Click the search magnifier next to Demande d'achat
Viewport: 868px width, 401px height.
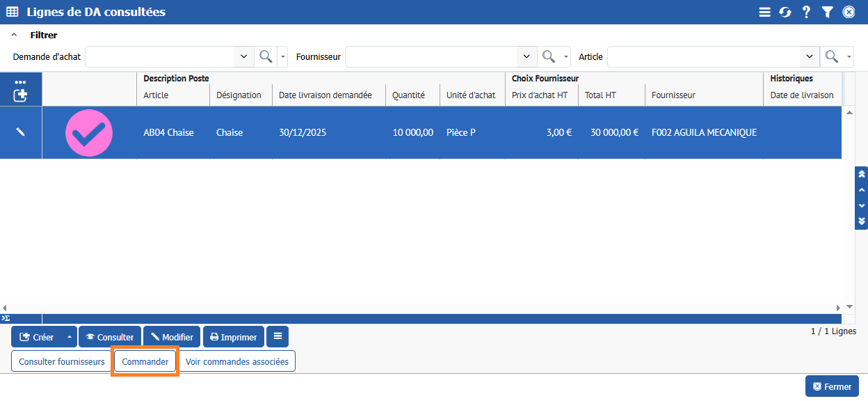click(x=265, y=56)
